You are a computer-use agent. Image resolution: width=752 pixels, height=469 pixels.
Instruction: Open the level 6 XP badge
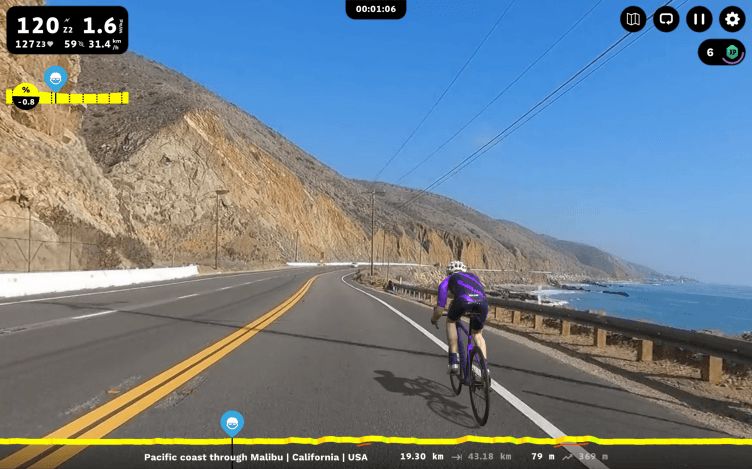click(x=721, y=52)
